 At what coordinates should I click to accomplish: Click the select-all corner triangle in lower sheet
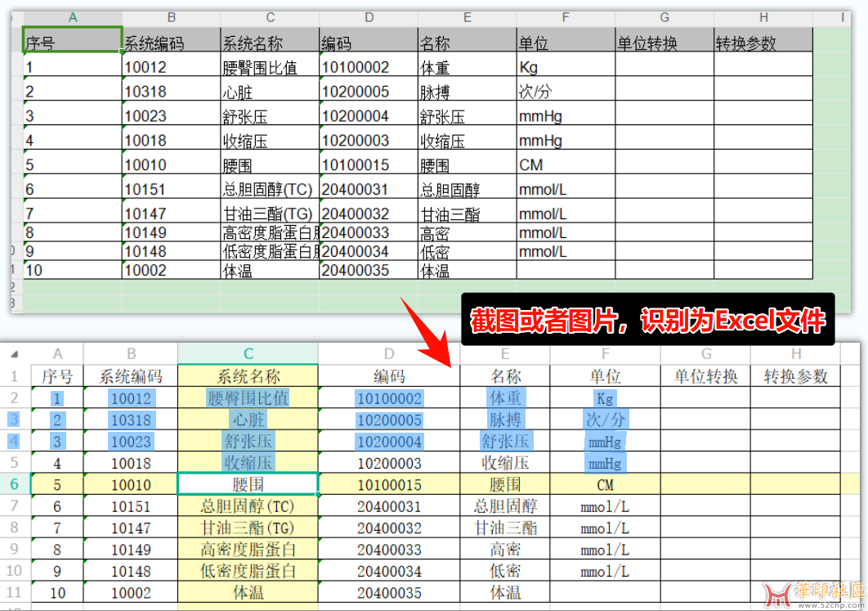click(15, 354)
